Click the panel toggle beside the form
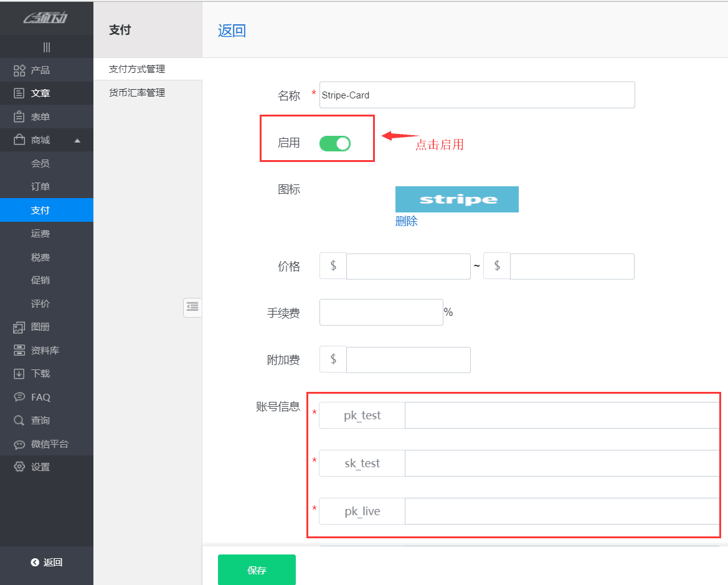 pos(192,307)
